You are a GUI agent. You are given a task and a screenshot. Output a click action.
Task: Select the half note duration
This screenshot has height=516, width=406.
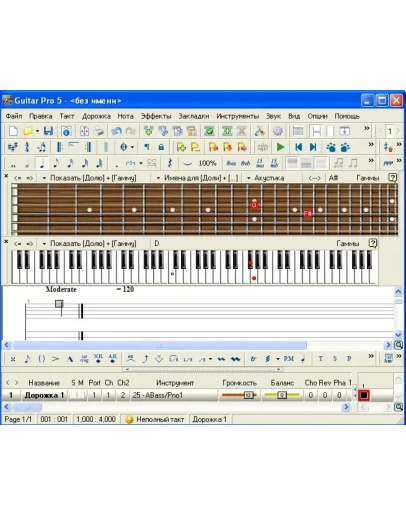(27, 163)
